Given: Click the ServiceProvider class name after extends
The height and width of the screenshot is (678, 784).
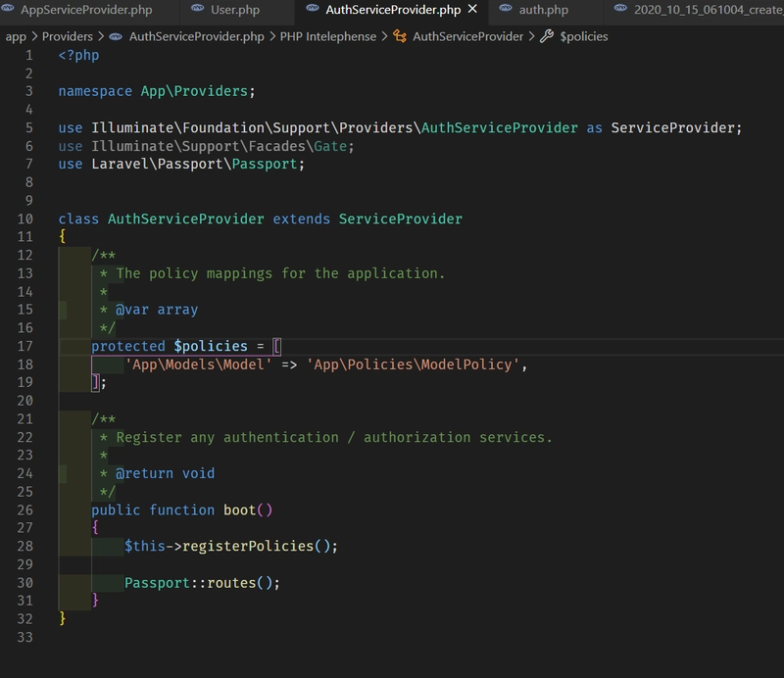Looking at the screenshot, I should [x=401, y=219].
